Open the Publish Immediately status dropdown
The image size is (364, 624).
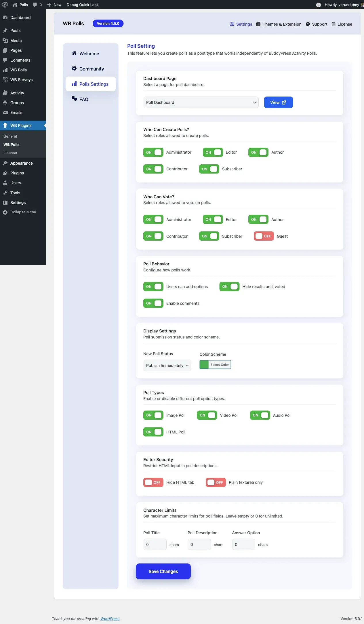[x=167, y=365]
